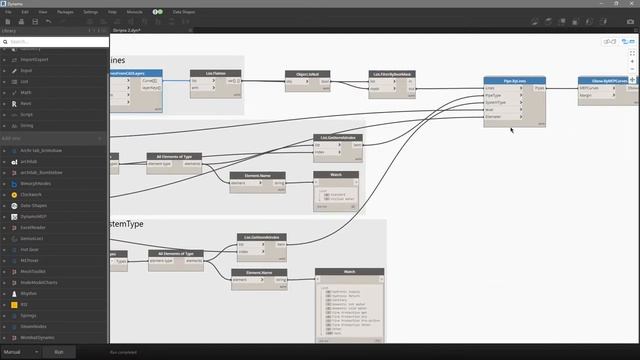Click the BimorphNodes package icon

[x=14, y=184]
